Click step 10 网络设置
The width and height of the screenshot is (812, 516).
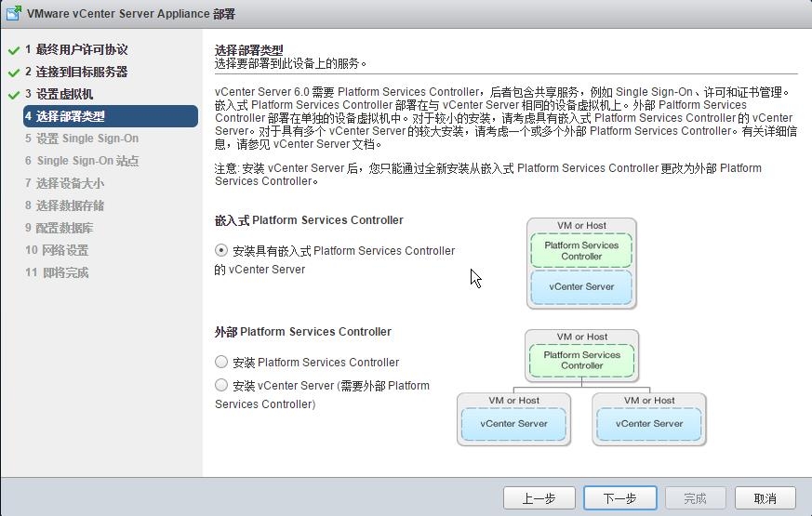tap(57, 250)
